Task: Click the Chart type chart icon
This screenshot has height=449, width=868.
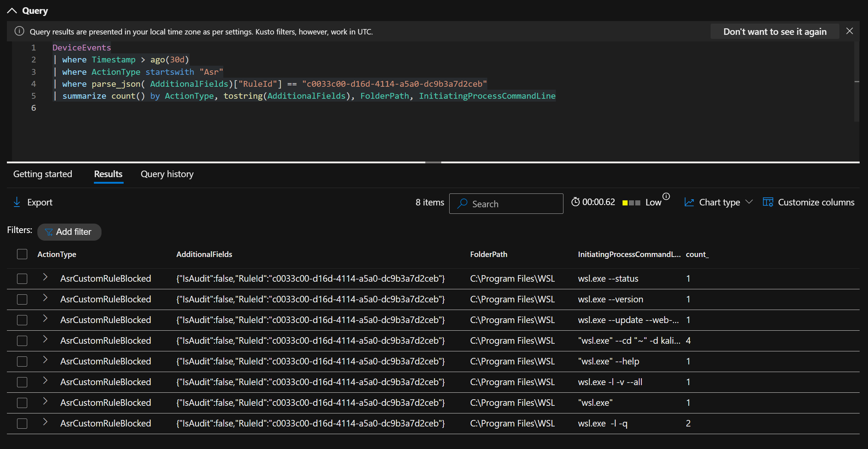Action: [x=689, y=202]
